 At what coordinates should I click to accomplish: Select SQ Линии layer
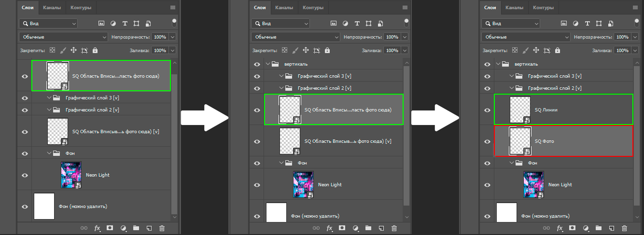(564, 110)
